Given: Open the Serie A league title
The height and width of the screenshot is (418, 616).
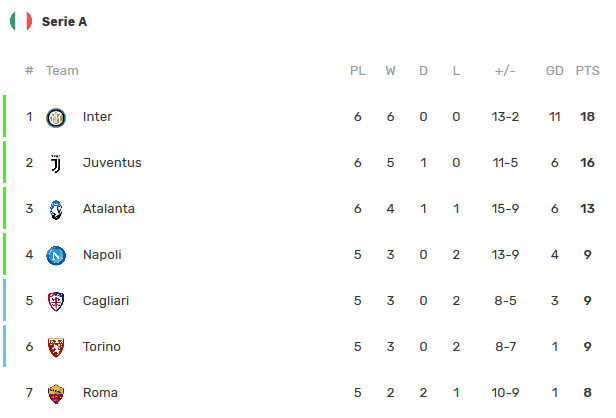Looking at the screenshot, I should [64, 21].
